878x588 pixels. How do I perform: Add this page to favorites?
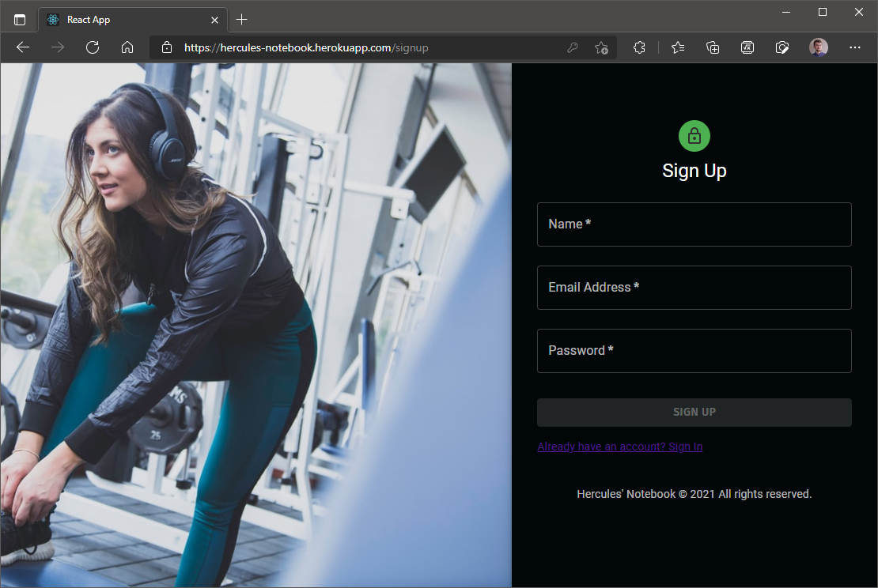601,47
